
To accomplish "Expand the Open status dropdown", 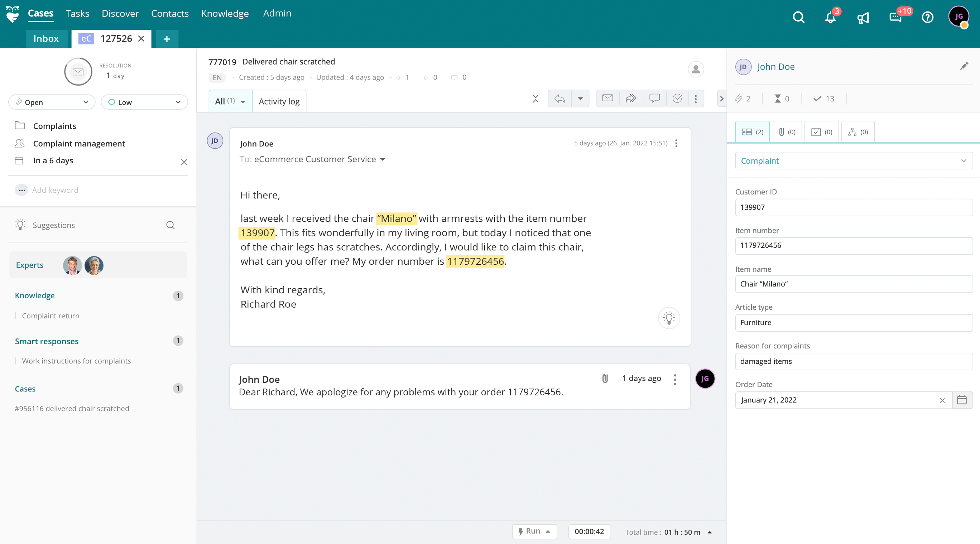I will pyautogui.click(x=52, y=102).
